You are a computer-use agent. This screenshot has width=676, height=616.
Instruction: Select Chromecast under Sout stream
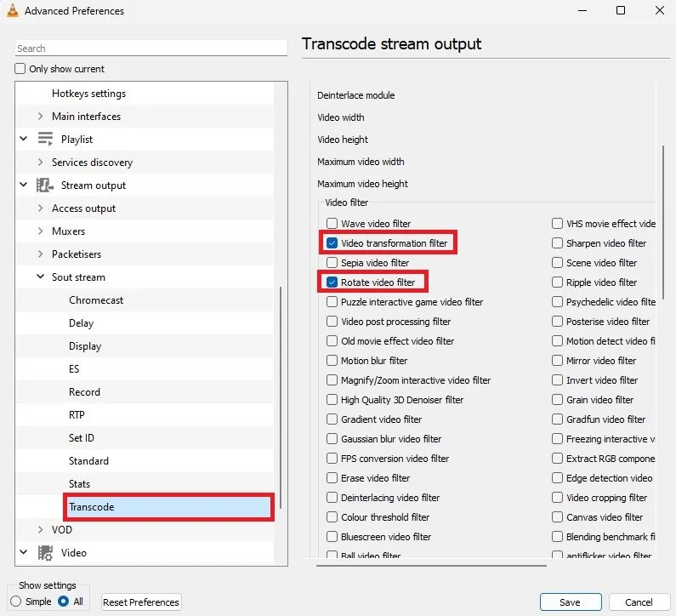coord(96,300)
